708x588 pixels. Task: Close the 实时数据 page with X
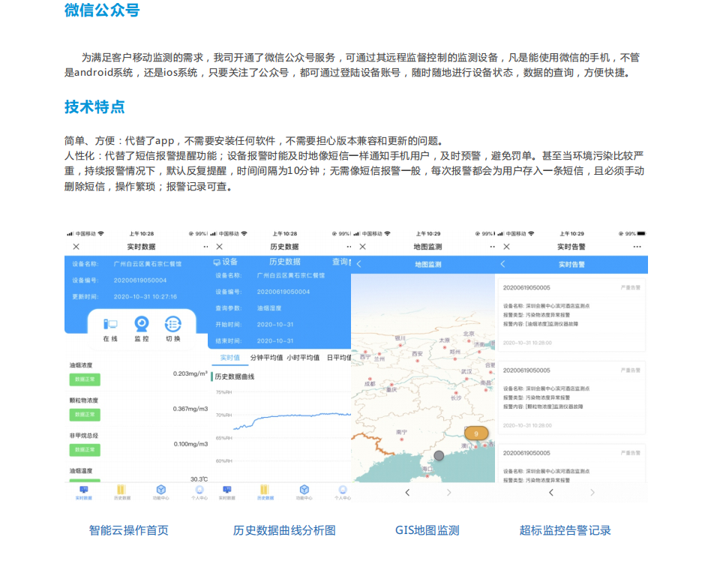(76, 247)
